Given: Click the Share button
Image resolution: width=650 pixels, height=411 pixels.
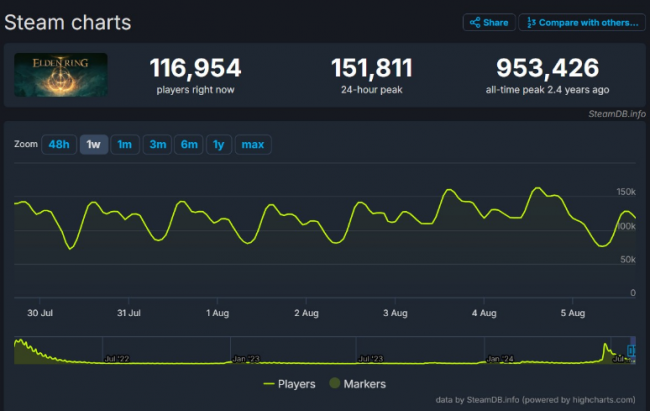Looking at the screenshot, I should (x=487, y=22).
